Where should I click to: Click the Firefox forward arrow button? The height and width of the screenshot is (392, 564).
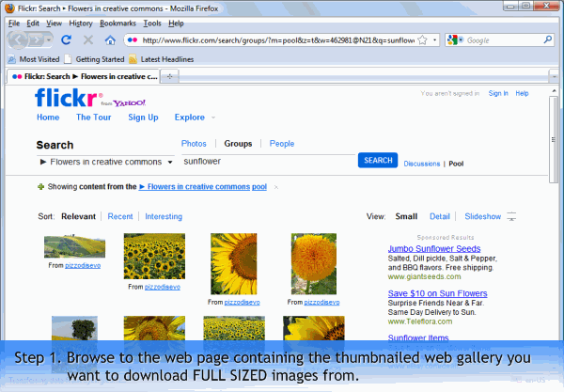click(36, 39)
